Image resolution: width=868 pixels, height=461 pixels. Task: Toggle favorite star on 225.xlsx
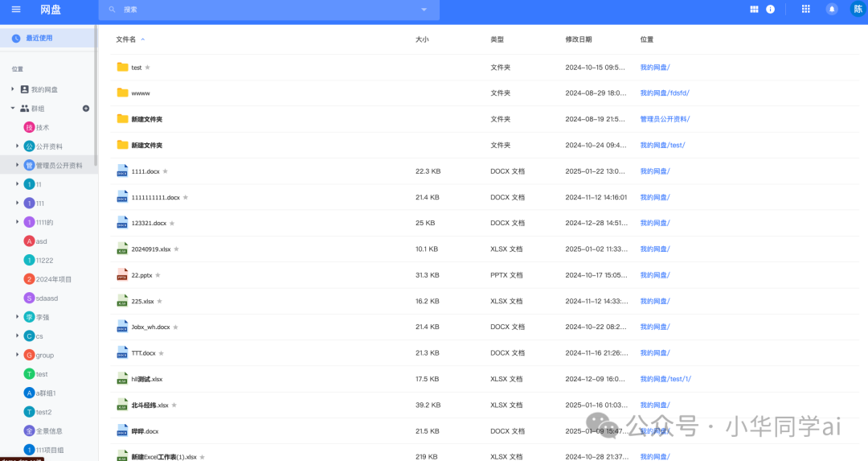[159, 302]
